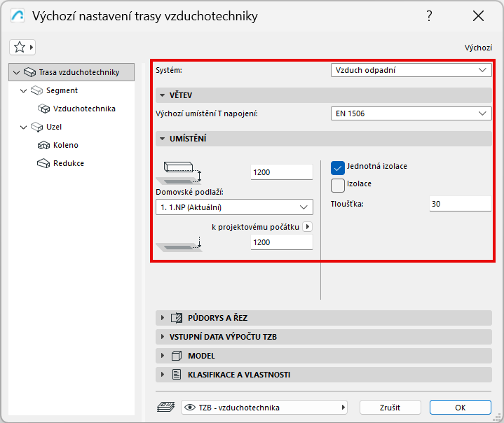Select Trasa vzduchotechniky in the tree

pyautogui.click(x=71, y=72)
